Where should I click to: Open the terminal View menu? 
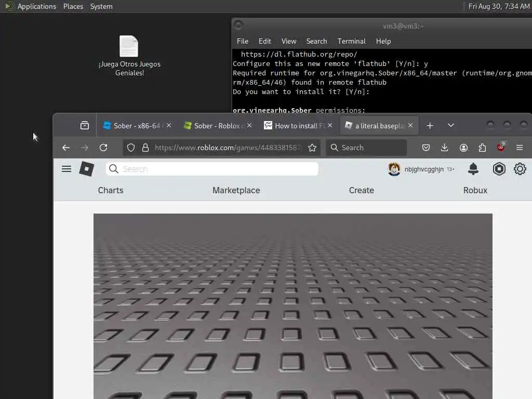click(289, 42)
